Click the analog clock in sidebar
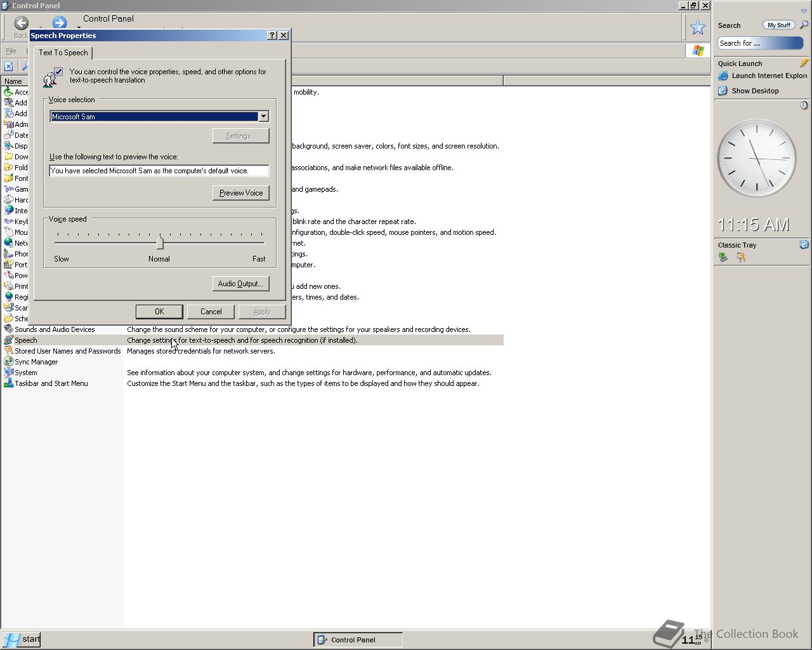Image resolution: width=812 pixels, height=650 pixels. 757,159
